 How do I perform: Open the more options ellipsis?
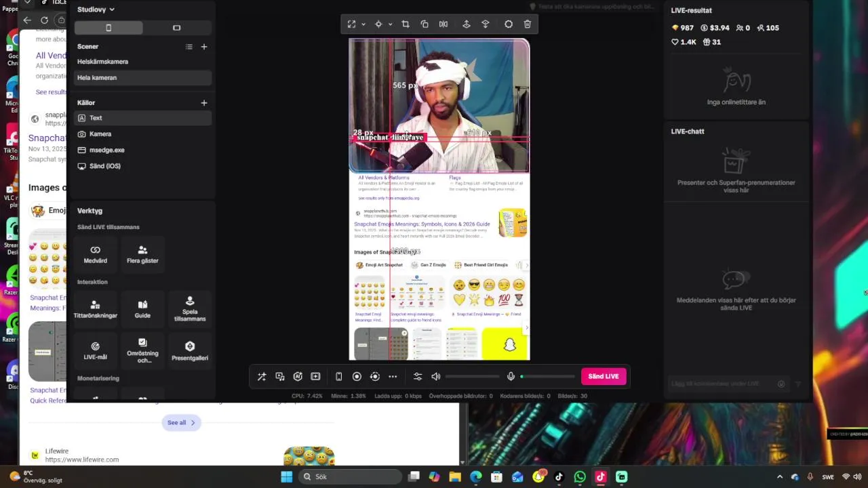point(393,377)
